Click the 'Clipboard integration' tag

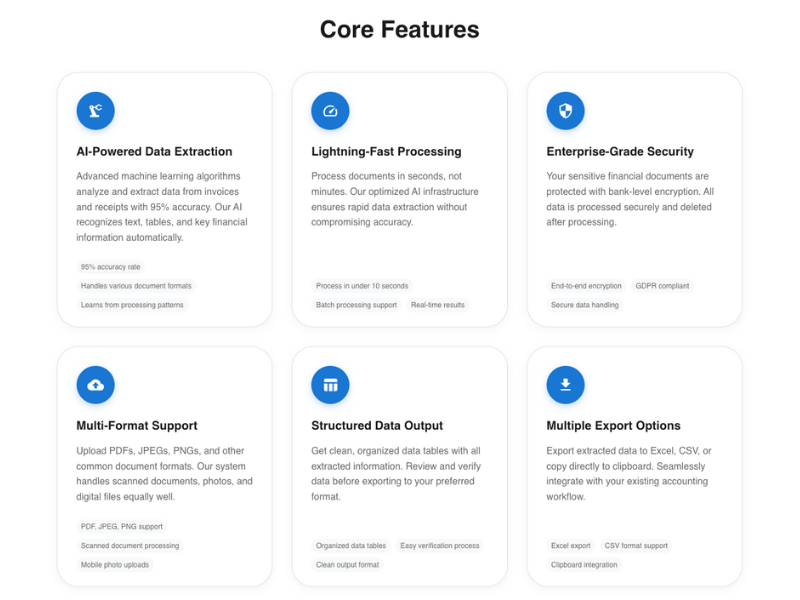pyautogui.click(x=584, y=565)
